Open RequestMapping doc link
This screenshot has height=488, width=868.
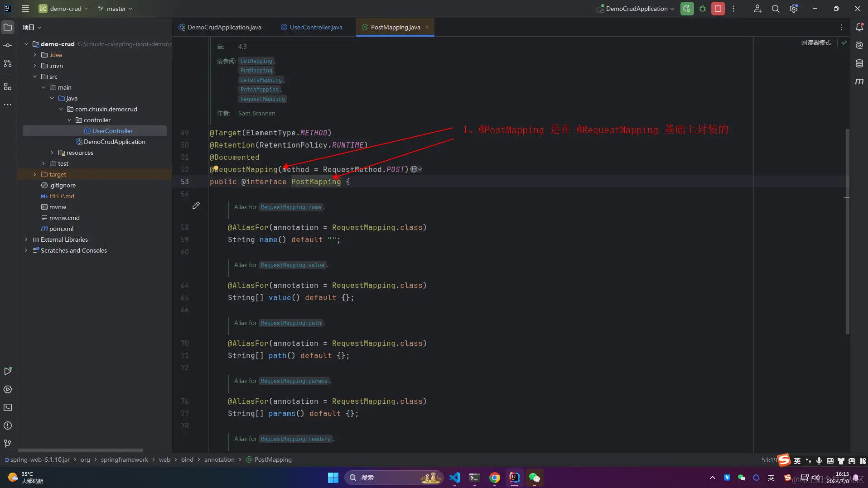point(263,99)
